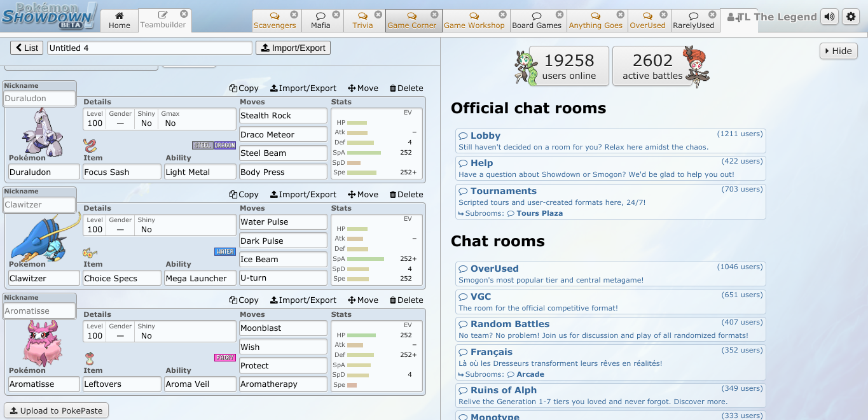
Task: Click the Pokémon Showdown logo
Action: [x=49, y=16]
